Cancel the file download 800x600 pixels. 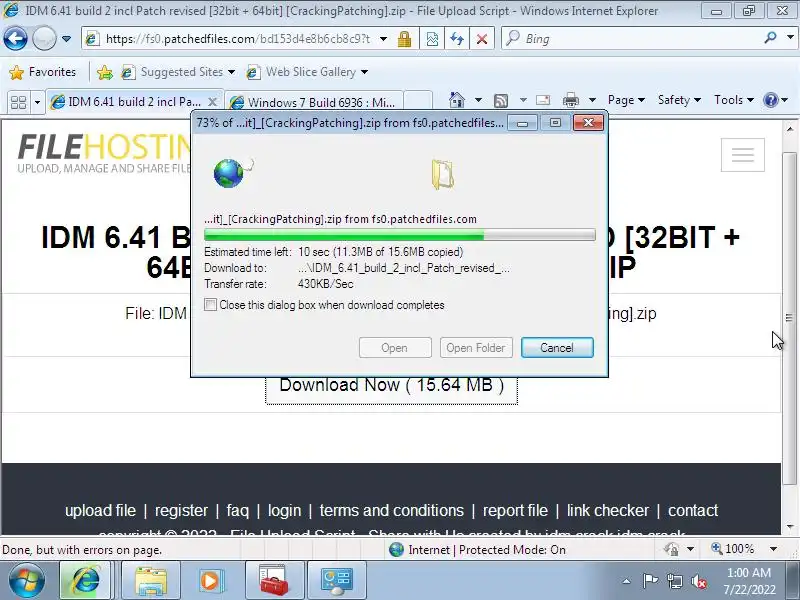(557, 347)
